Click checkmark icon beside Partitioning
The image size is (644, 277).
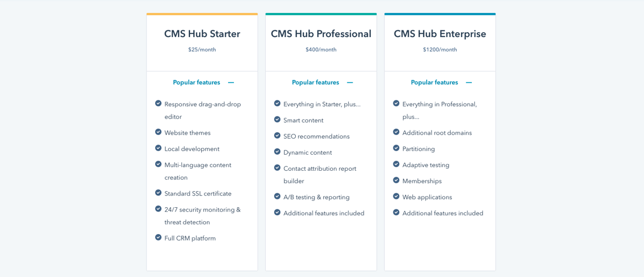point(396,148)
